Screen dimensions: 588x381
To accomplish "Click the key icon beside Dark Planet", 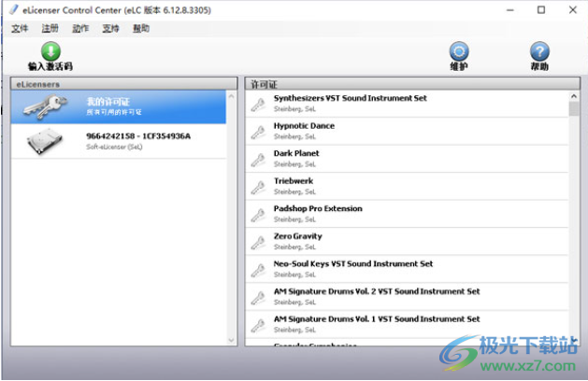I will (258, 160).
